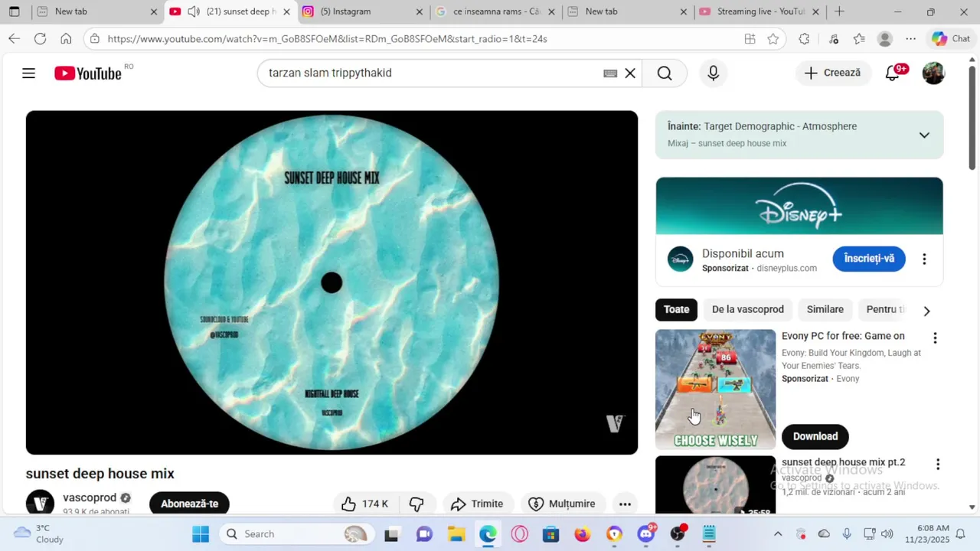
Task: Show more filter chips with right arrow
Action: click(926, 311)
